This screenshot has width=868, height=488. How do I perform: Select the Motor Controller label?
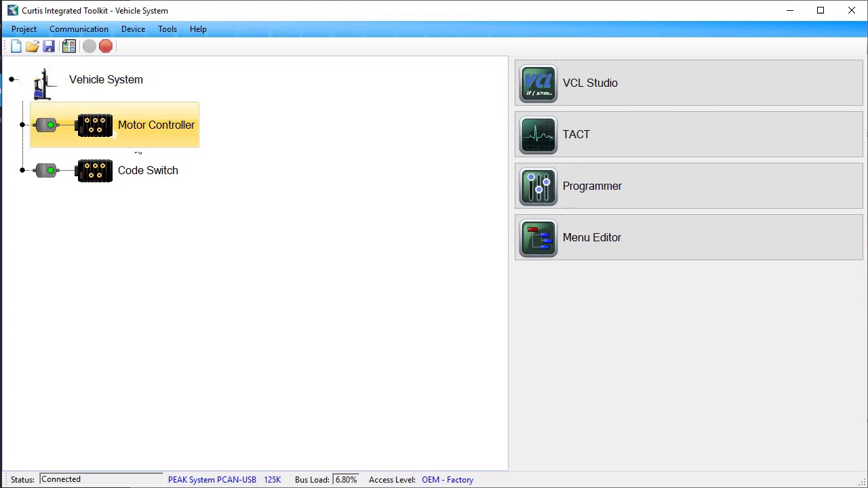tap(156, 125)
